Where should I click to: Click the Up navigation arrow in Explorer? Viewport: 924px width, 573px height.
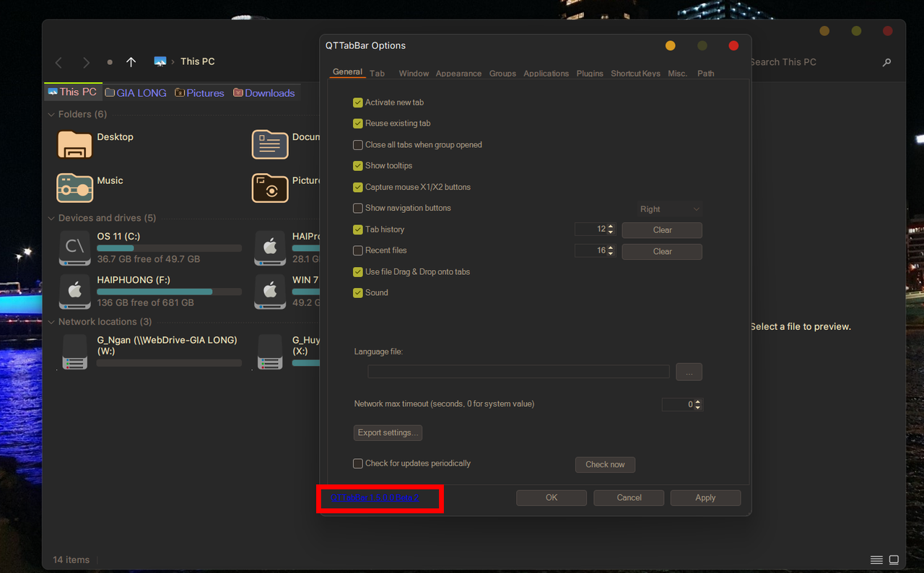(x=131, y=61)
